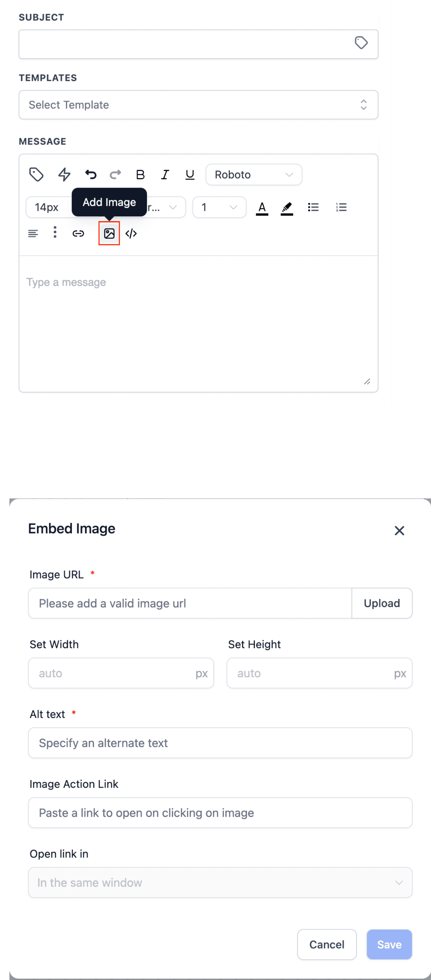Screen dimensions: 431x980
Task: Open the Select Template dropdown
Action: (199, 105)
